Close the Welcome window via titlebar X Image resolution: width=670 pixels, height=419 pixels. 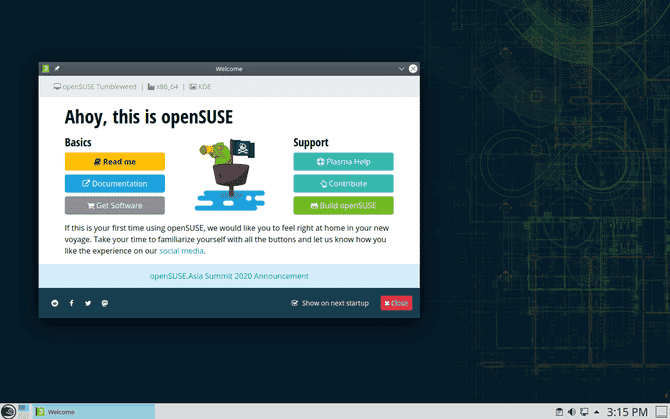pyautogui.click(x=413, y=69)
